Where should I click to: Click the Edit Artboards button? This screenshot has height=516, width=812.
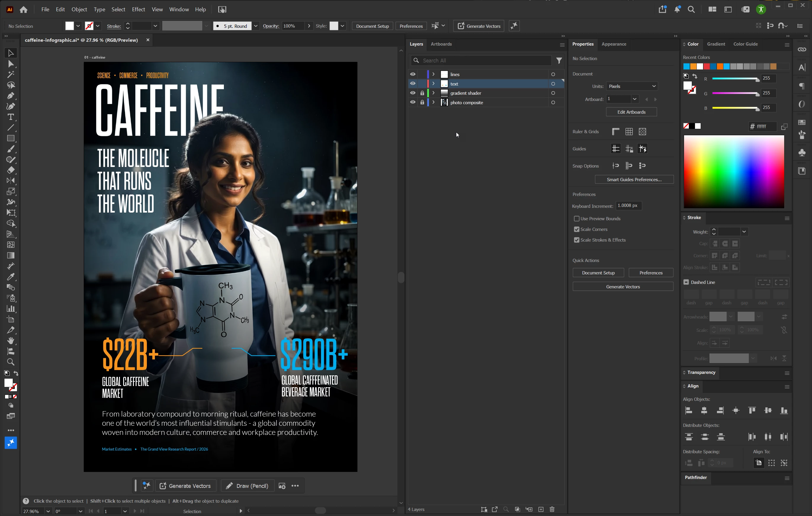(x=631, y=112)
